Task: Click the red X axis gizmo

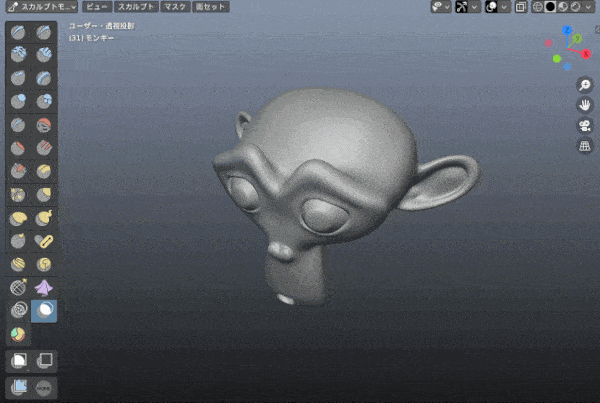Action: point(586,54)
